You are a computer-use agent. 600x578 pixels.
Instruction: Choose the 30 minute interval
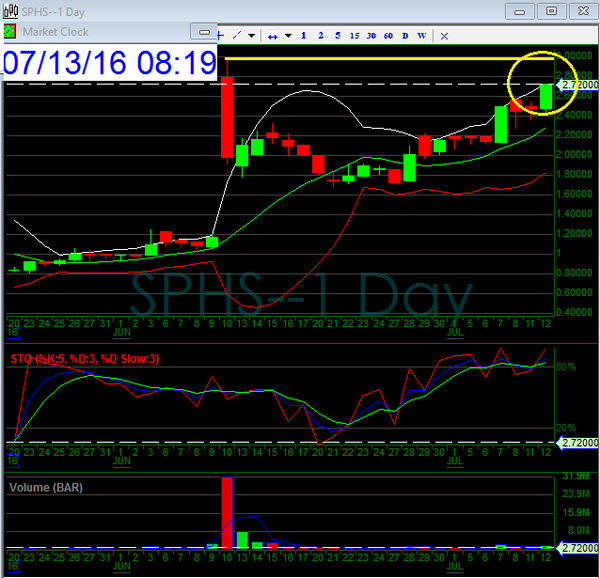(x=372, y=35)
